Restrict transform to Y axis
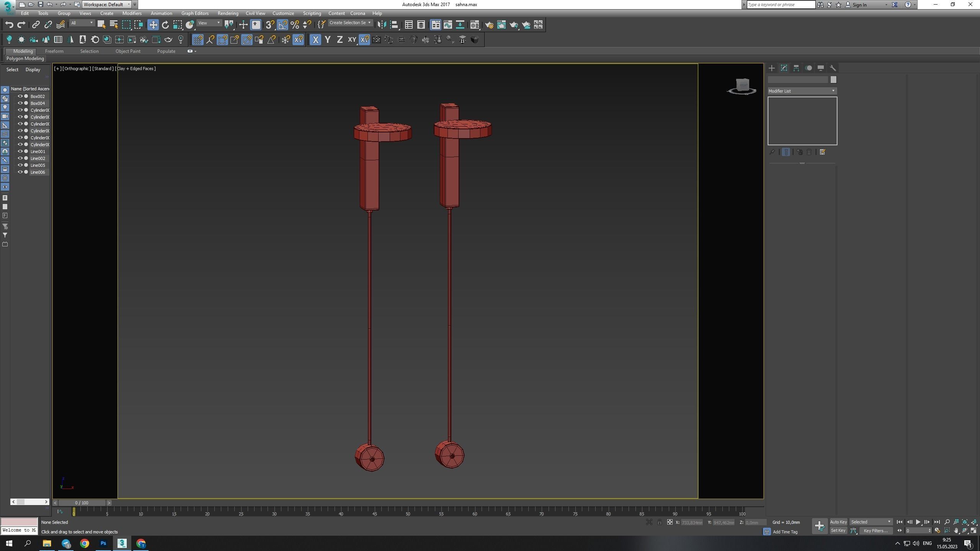This screenshot has height=551, width=980. click(328, 40)
